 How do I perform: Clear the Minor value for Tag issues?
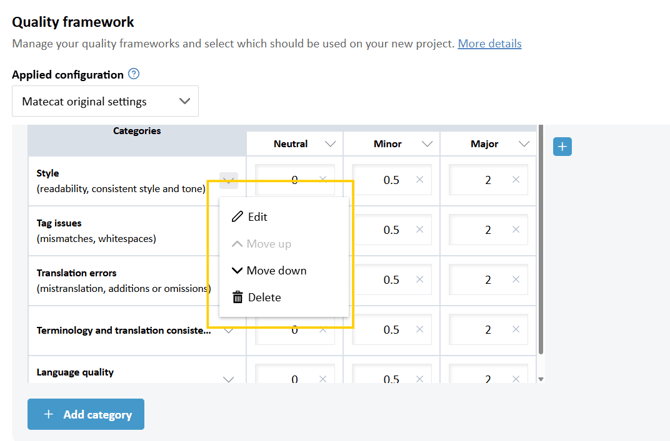click(x=419, y=230)
